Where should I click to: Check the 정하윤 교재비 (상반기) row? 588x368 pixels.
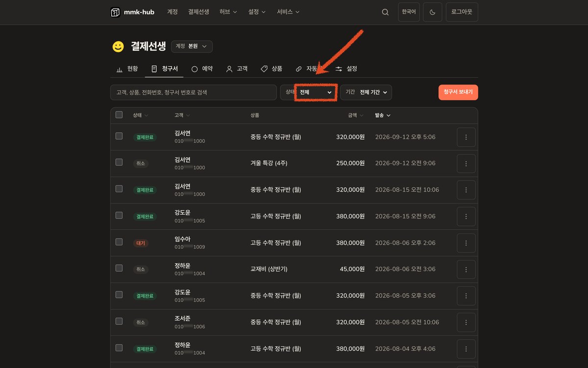(119, 268)
